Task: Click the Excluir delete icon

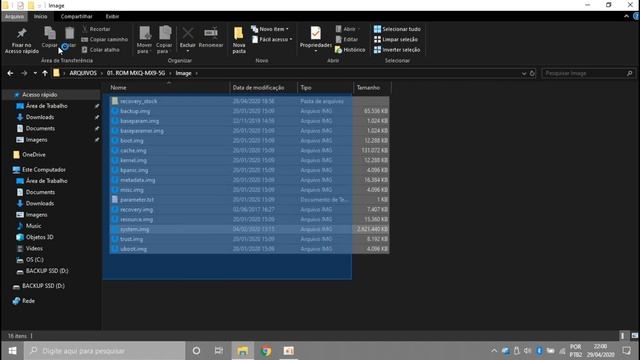Action: (188, 39)
